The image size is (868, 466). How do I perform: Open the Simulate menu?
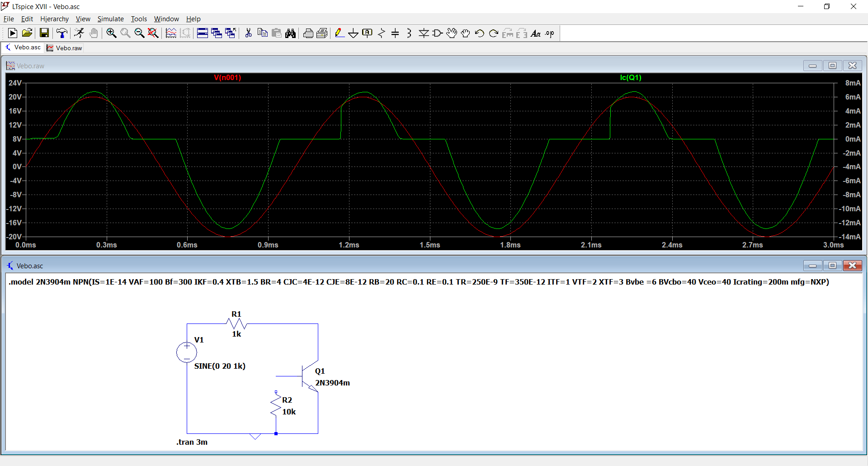click(x=111, y=19)
